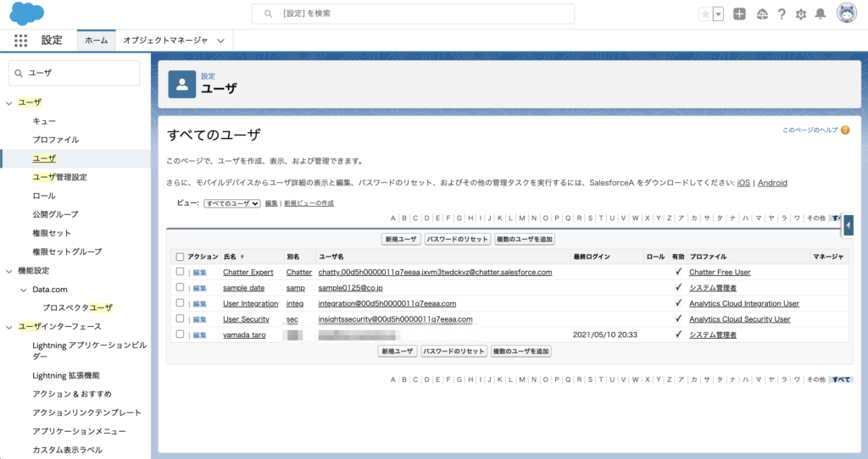Click the top 複数のユーザを追加 button
868x459 pixels.
point(524,240)
